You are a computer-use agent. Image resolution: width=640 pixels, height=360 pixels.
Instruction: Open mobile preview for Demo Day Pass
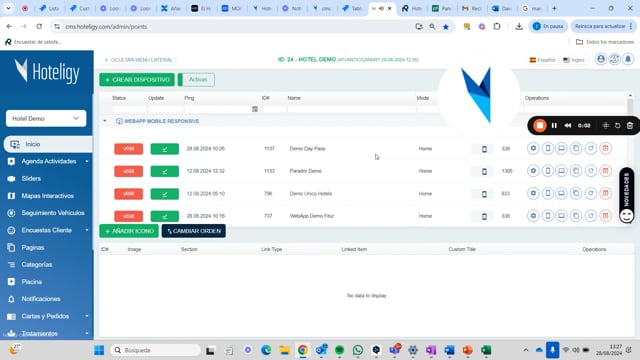pos(548,149)
